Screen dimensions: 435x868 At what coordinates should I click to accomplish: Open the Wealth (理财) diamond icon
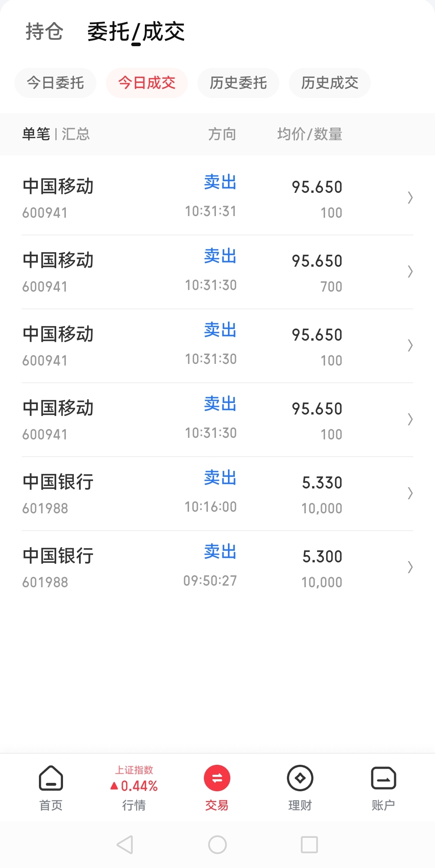[x=300, y=778]
